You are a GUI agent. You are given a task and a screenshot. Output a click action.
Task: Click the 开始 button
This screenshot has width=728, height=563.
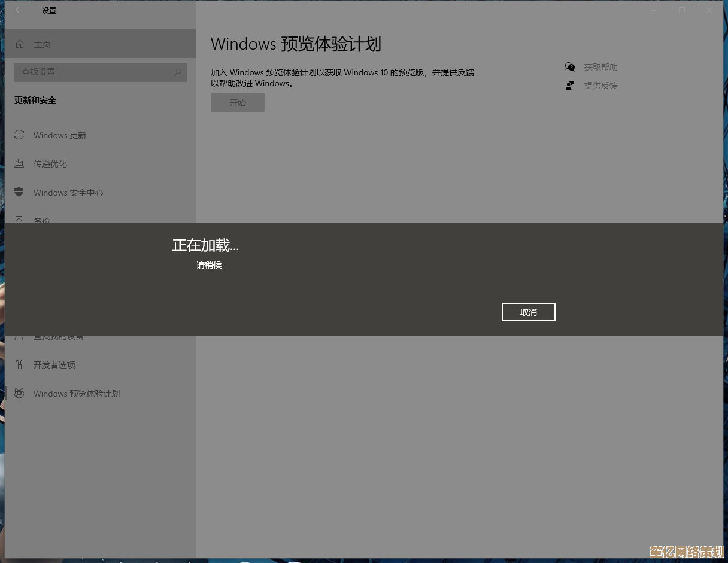click(x=238, y=103)
